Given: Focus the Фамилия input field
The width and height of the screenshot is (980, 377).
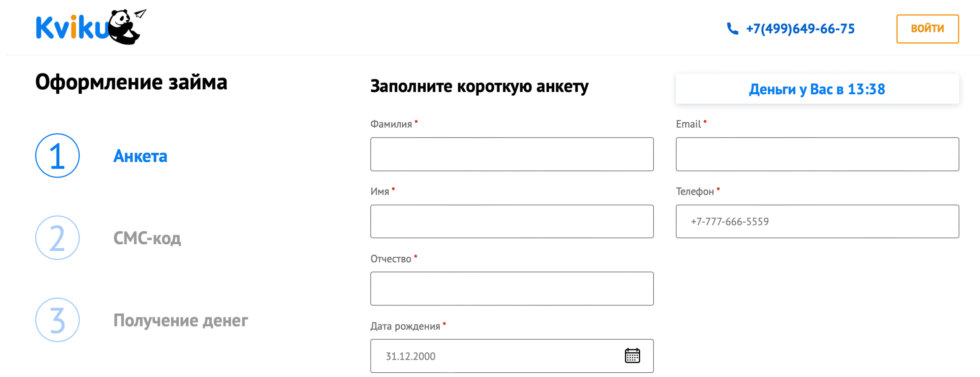Looking at the screenshot, I should click(x=511, y=154).
